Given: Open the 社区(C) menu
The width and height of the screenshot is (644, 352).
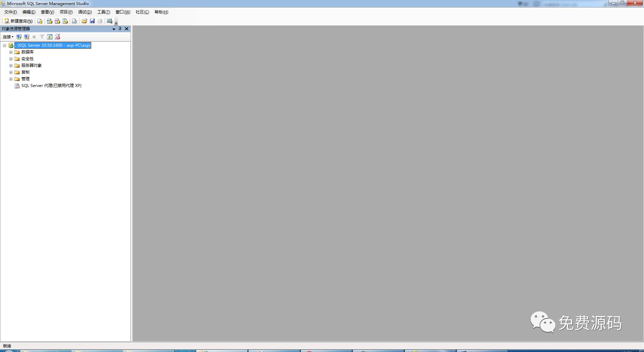Looking at the screenshot, I should (142, 12).
